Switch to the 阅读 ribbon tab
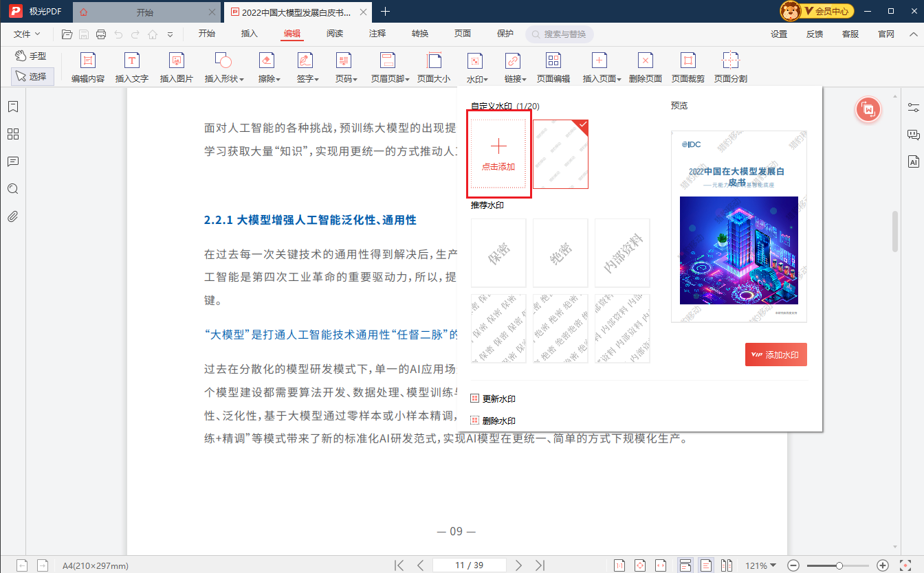924x573 pixels. tap(335, 33)
